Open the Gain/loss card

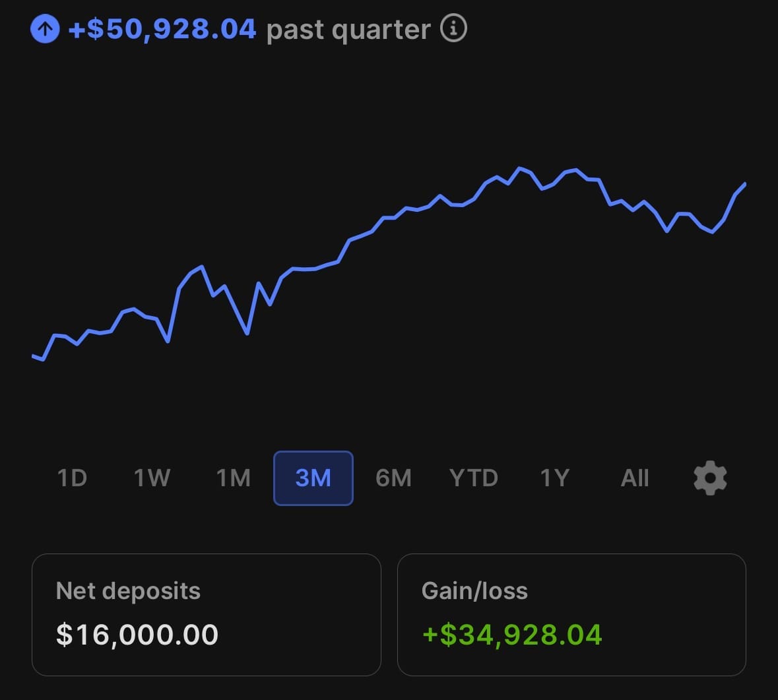pos(571,614)
